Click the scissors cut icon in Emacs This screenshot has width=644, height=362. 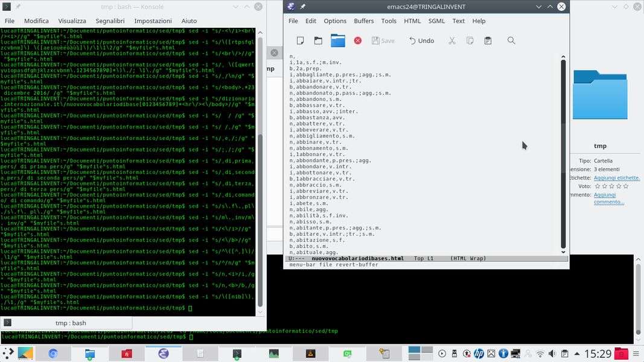click(451, 40)
